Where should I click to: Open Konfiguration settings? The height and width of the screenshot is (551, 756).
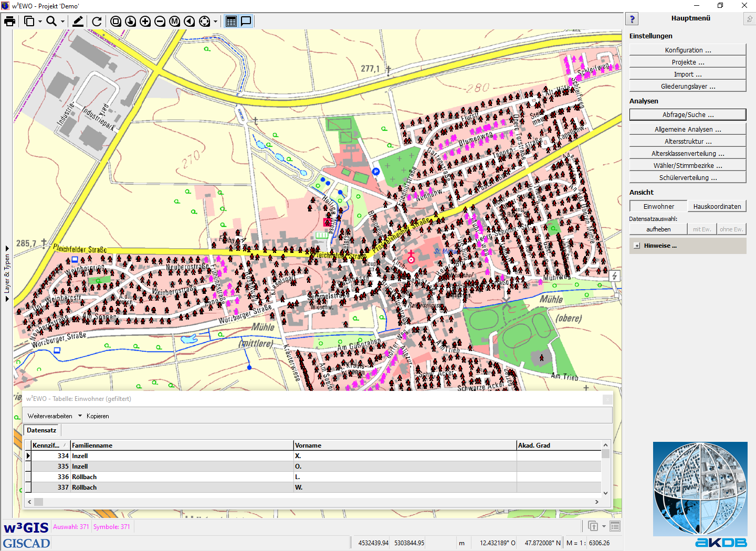(688, 50)
